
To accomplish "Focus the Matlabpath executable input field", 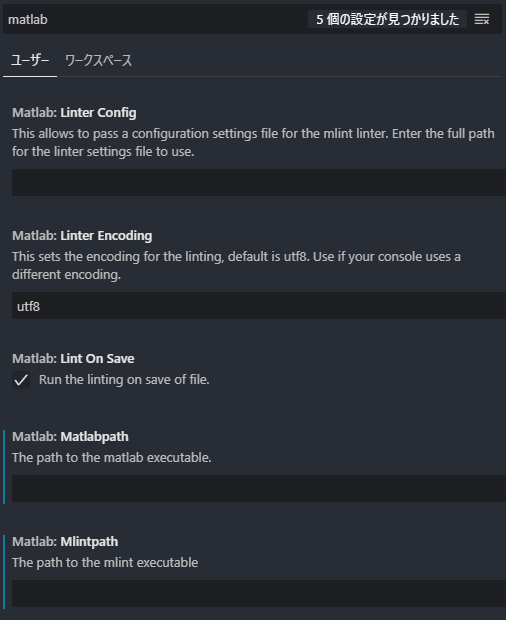I will tap(259, 489).
